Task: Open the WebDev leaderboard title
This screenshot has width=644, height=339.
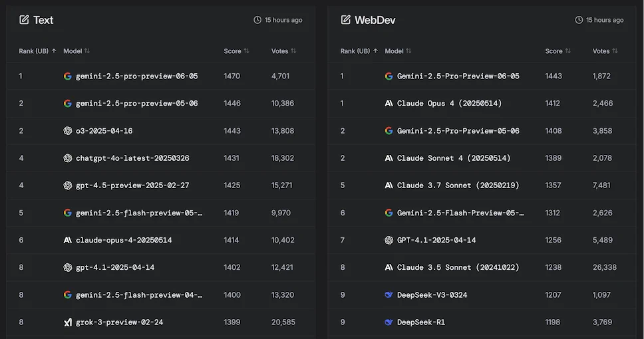Action: pos(375,20)
